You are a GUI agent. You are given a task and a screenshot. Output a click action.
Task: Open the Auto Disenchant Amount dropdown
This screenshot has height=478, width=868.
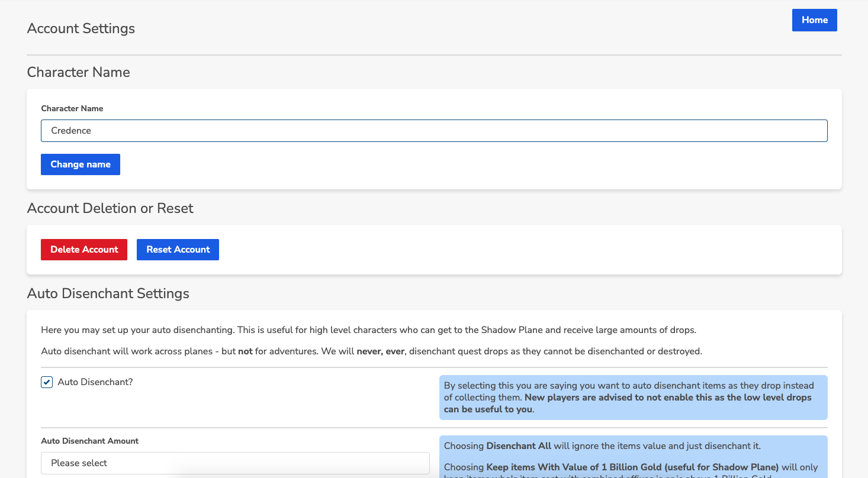(235, 463)
